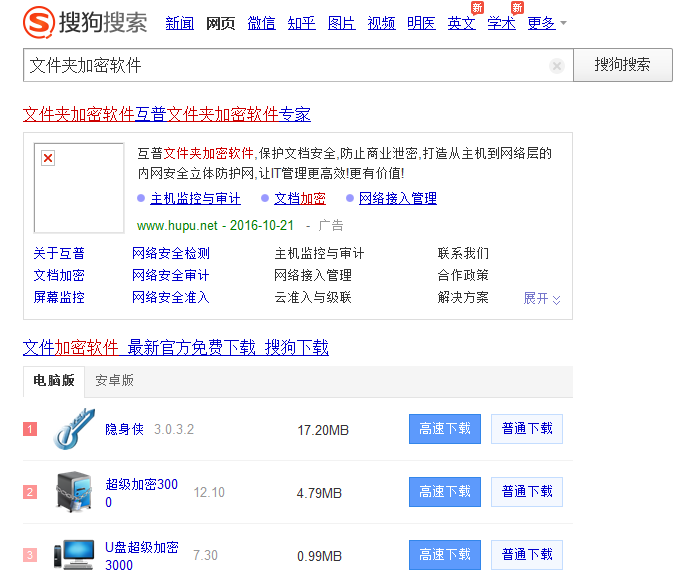Click the rank 1 red badge
This screenshot has width=688, height=574.
tap(30, 429)
